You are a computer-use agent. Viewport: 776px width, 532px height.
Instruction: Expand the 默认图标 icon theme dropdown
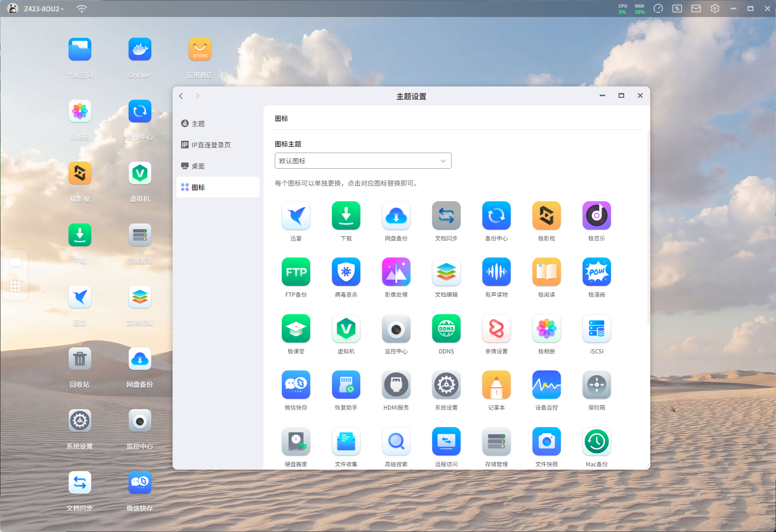[x=363, y=161]
